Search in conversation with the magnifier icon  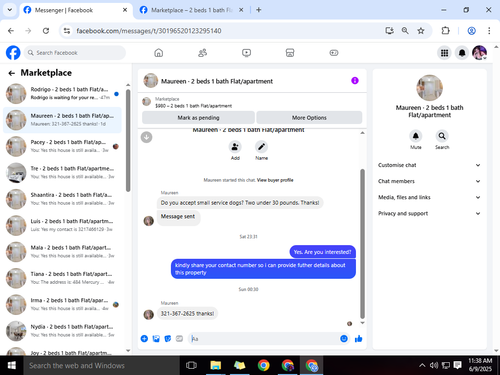point(442,136)
